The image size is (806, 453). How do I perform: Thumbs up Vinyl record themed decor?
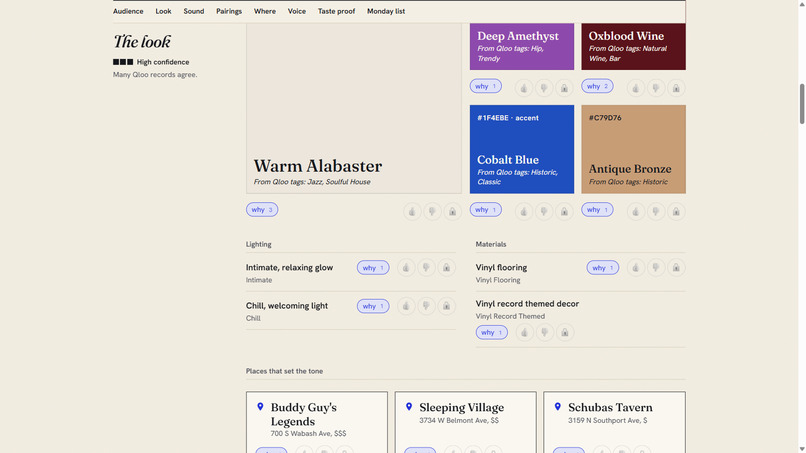coord(524,333)
